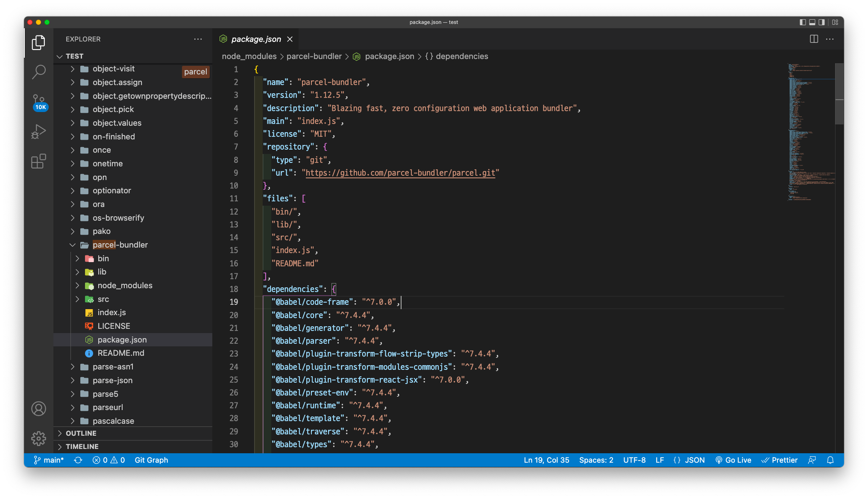
Task: Click the editor vertical scrollbar thumb
Action: pyautogui.click(x=839, y=94)
